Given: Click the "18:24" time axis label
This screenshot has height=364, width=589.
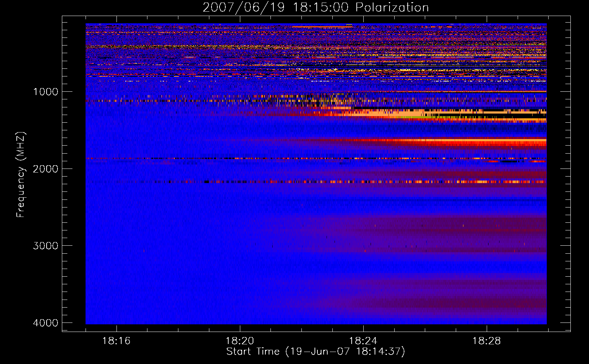Looking at the screenshot, I should tap(363, 341).
